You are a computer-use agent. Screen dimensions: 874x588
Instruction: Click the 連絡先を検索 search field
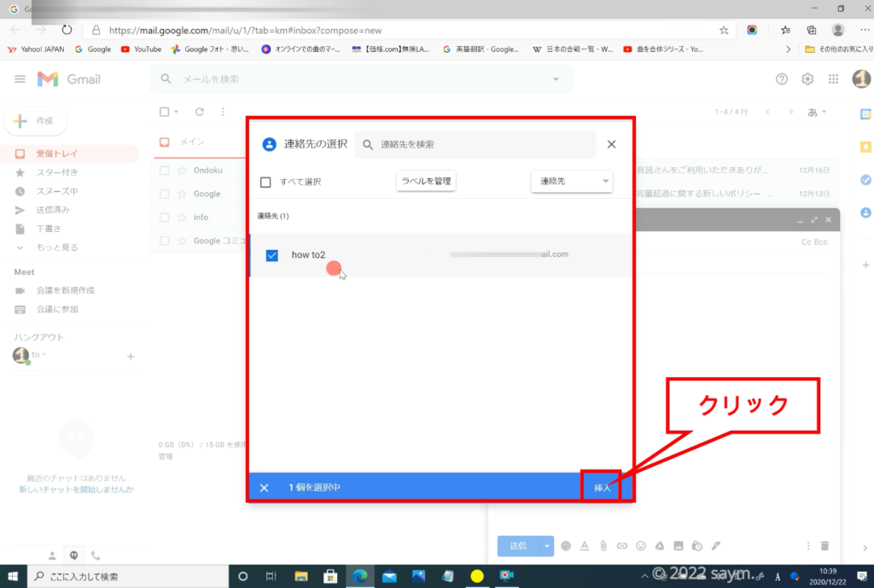[x=482, y=145]
